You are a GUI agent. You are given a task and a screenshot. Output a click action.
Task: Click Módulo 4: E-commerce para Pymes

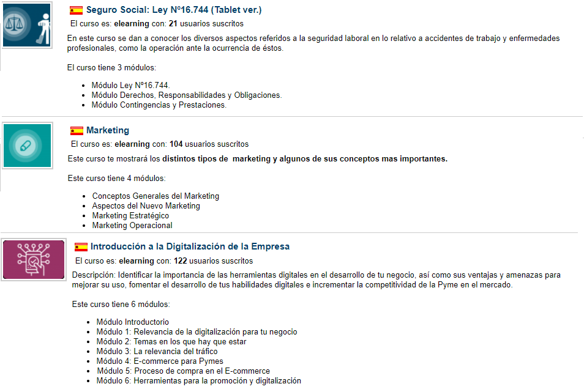160,361
